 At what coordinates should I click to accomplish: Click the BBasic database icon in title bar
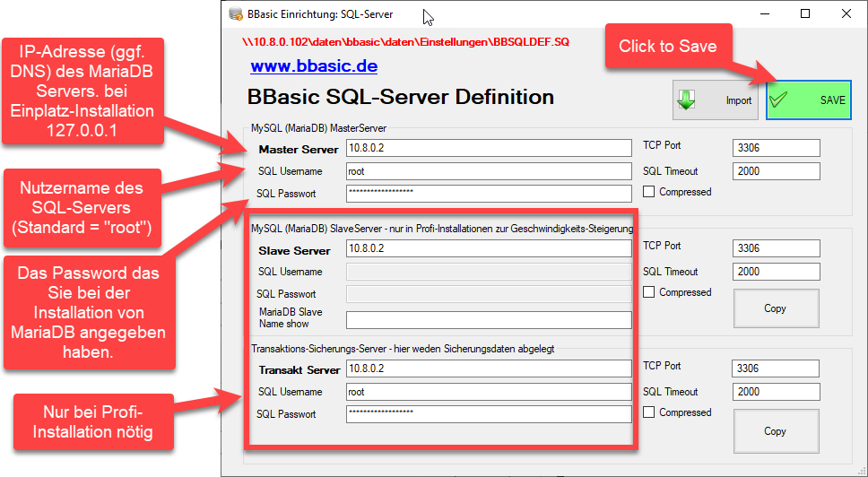[236, 13]
